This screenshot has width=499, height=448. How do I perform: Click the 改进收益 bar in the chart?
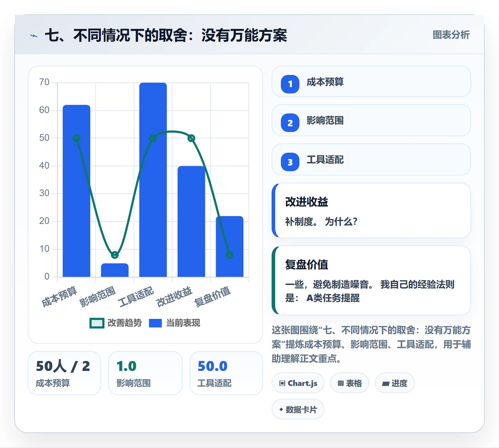click(191, 222)
